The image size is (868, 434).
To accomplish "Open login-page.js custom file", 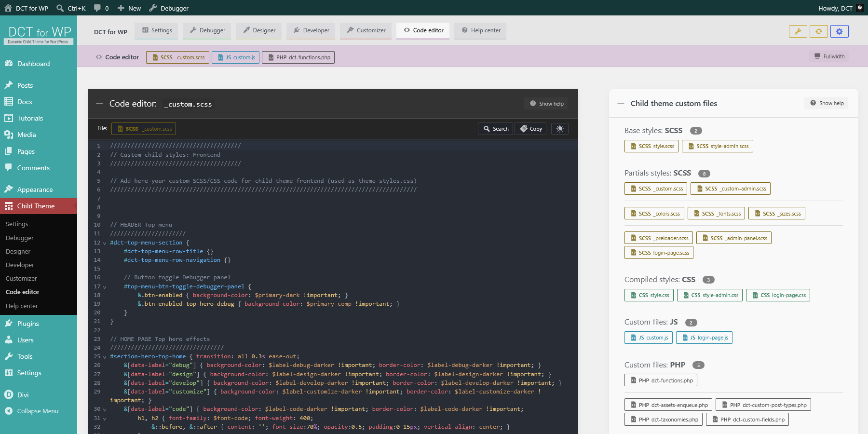I will 704,338.
